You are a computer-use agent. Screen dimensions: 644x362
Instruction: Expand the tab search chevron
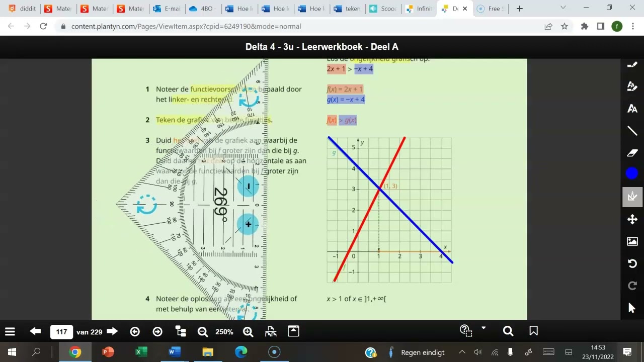pos(563,8)
